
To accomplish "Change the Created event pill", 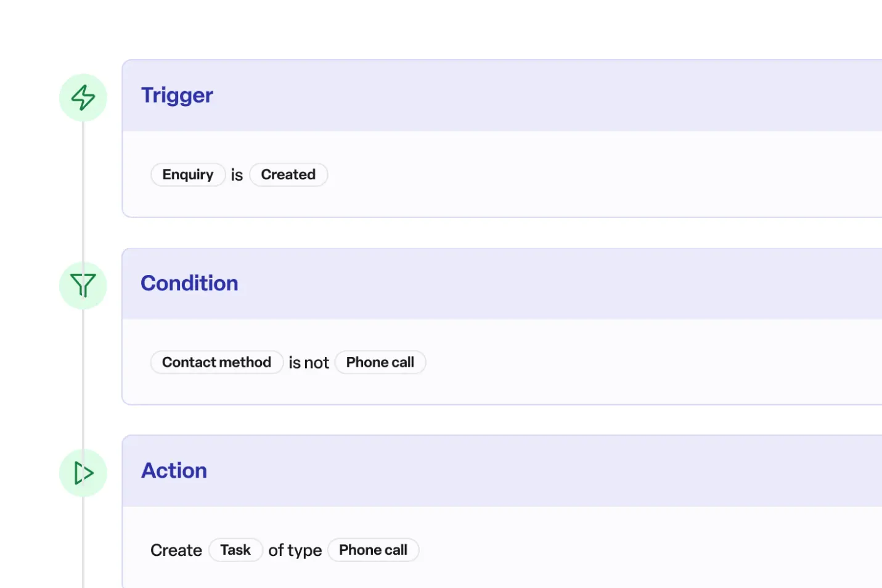I will 288,174.
